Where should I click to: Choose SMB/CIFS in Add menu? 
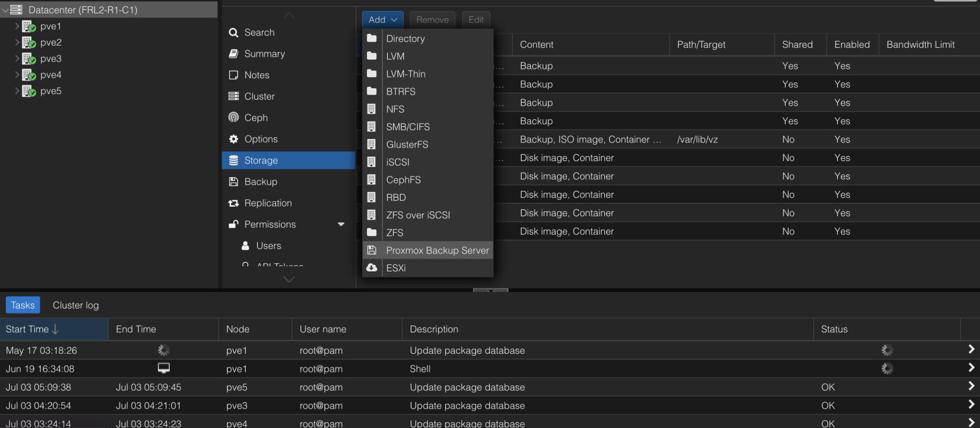[428, 127]
